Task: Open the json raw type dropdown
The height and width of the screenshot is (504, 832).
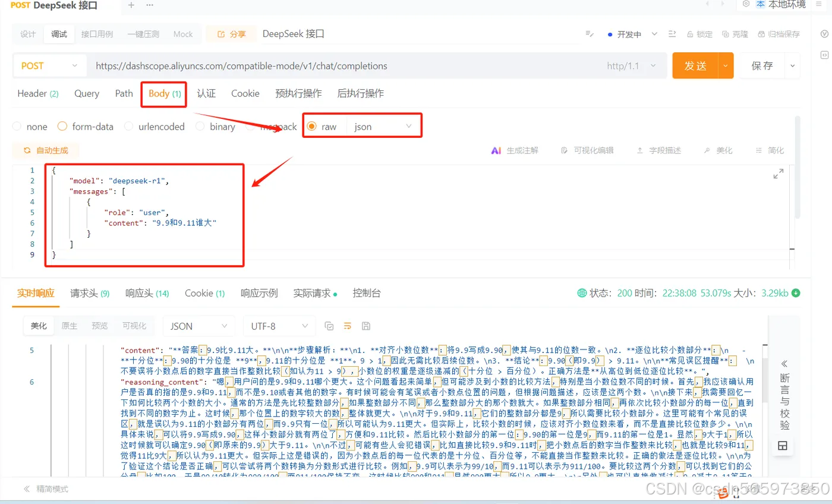Action: click(x=383, y=127)
